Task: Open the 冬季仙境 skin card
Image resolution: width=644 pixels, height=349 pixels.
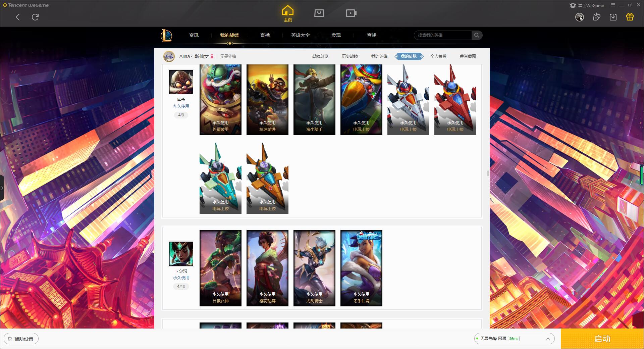Action: 361,268
